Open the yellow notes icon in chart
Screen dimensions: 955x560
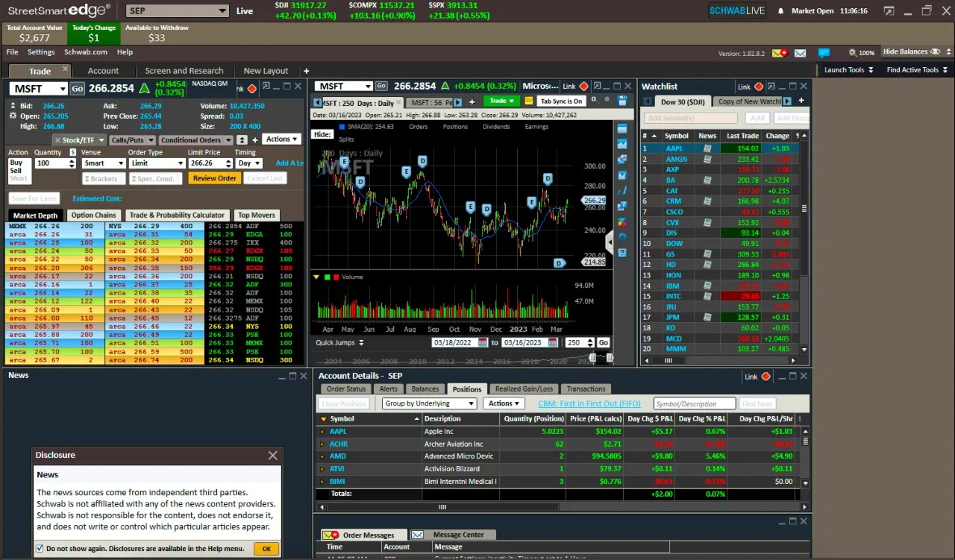528,101
